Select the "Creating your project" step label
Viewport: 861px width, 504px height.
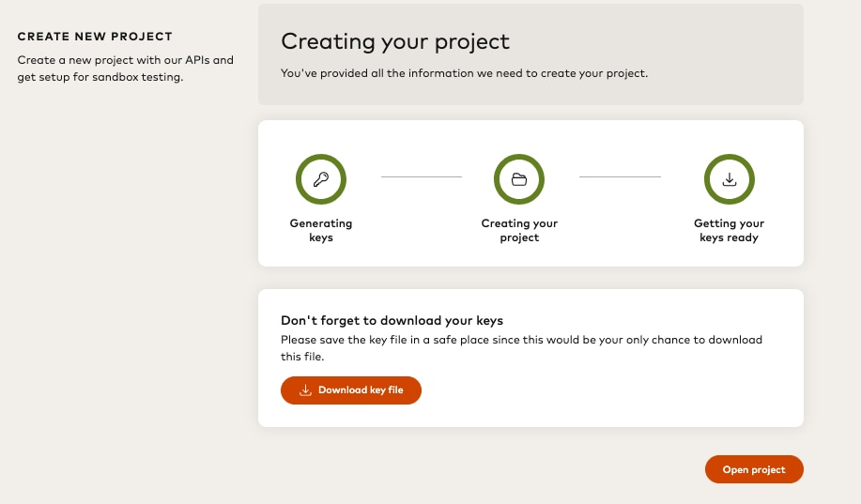click(519, 231)
